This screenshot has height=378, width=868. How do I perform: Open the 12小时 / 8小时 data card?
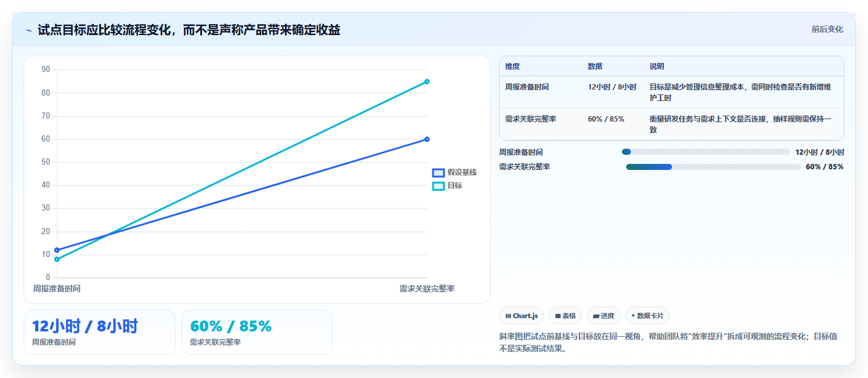click(x=99, y=332)
